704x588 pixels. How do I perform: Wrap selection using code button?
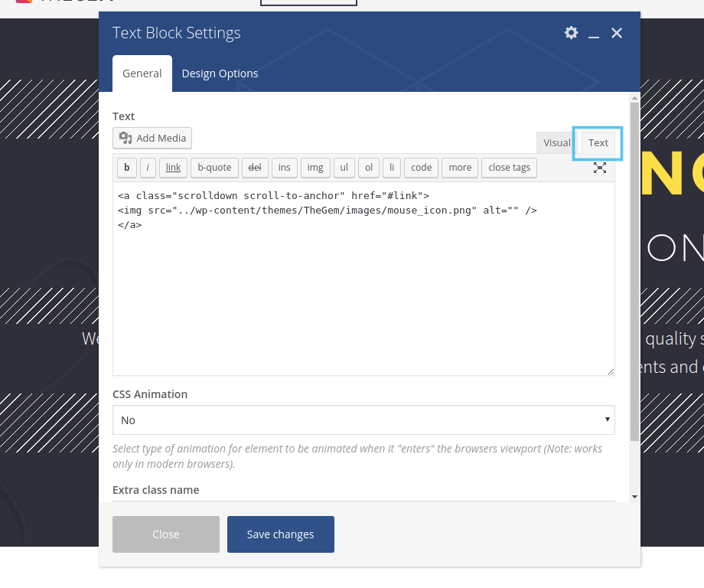(x=421, y=168)
